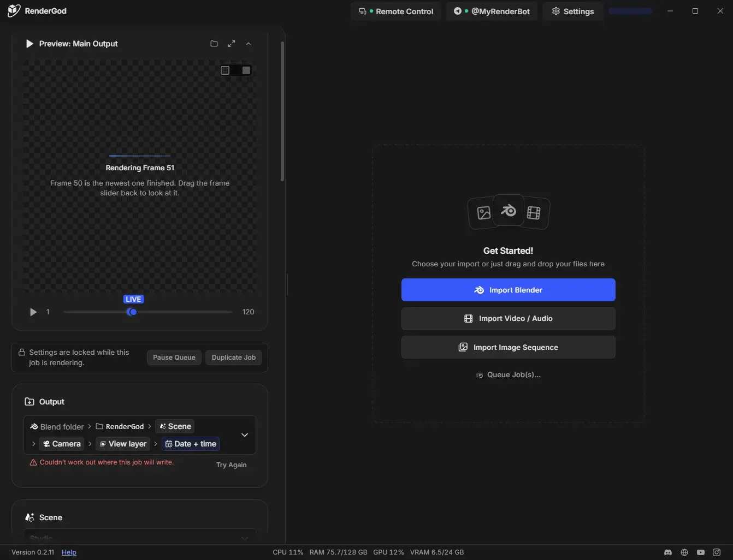Screen dimensions: 733x560
Task: Click Try Again for output path
Action: [x=232, y=465]
